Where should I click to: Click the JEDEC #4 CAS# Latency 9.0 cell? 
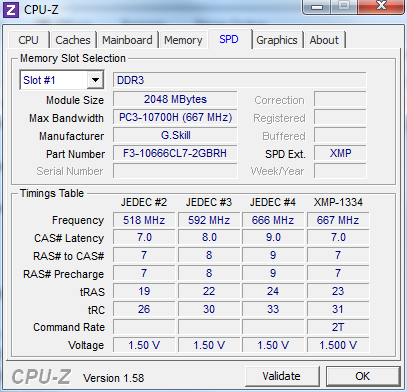(x=273, y=237)
